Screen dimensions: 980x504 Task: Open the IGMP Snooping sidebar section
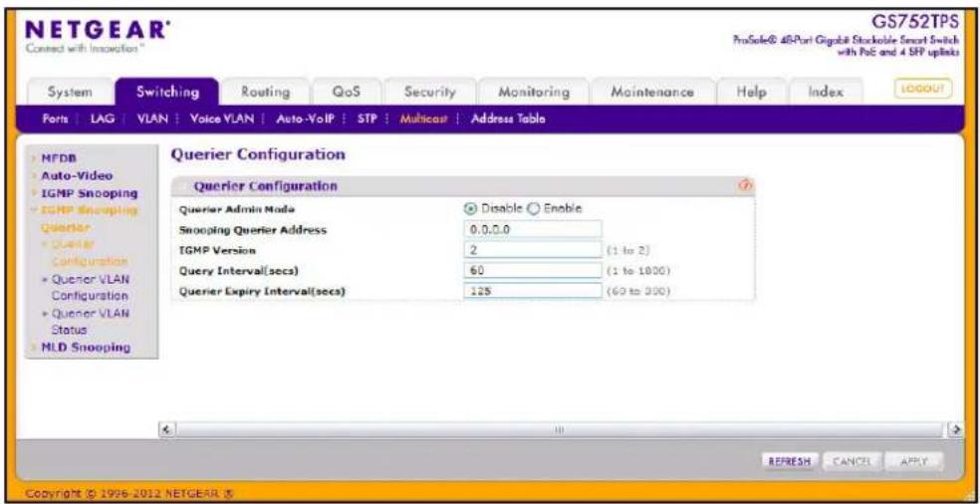[x=88, y=193]
